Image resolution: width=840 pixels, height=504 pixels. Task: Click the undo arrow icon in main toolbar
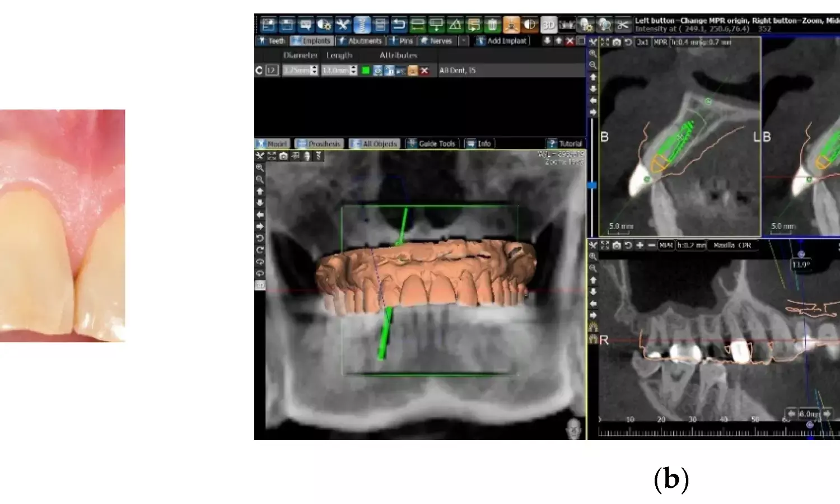(399, 25)
